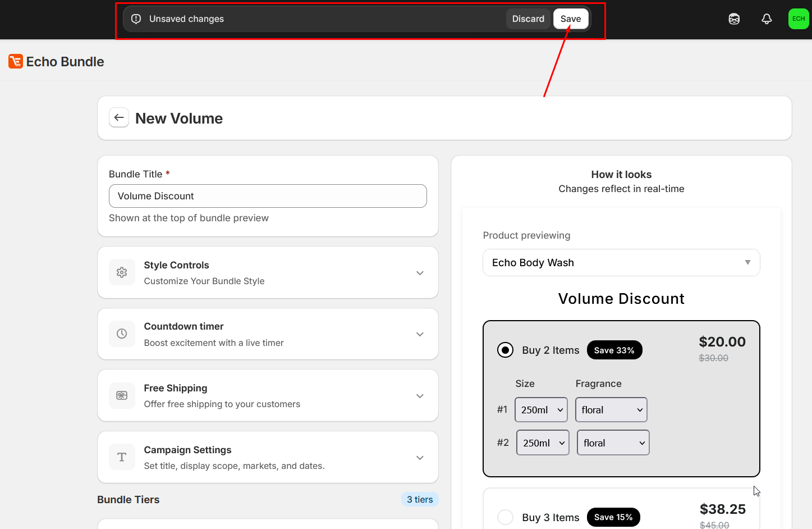Click the Echo Bundle cart logo
Screen dimensions: 812x529
[16, 61]
